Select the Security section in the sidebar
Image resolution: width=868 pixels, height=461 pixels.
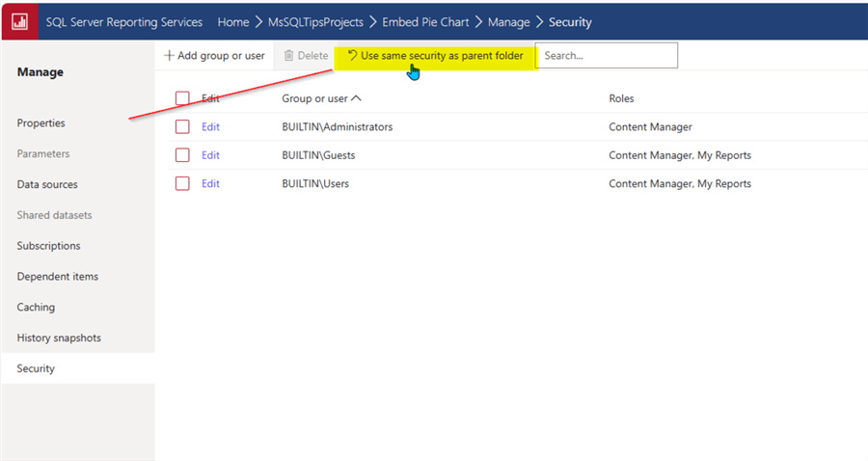point(78,368)
